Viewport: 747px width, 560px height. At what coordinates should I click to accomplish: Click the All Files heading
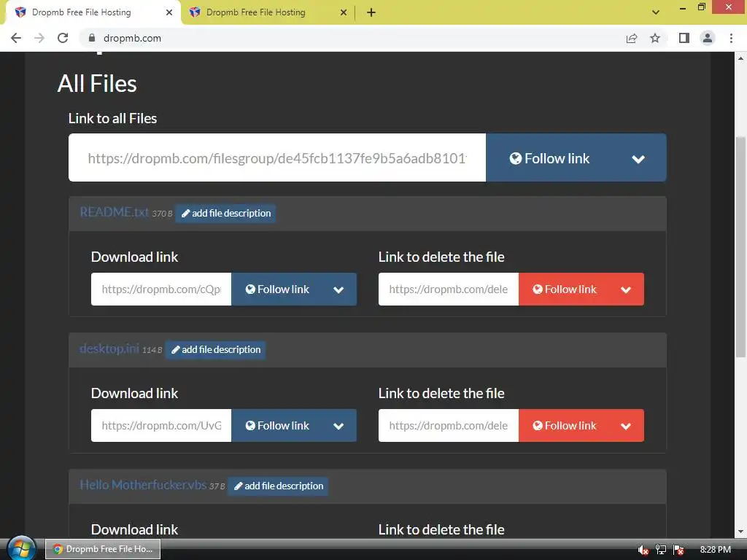coord(97,83)
